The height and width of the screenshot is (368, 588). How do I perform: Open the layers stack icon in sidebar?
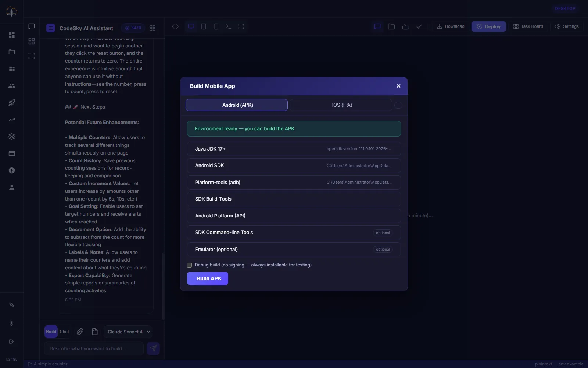pyautogui.click(x=12, y=137)
